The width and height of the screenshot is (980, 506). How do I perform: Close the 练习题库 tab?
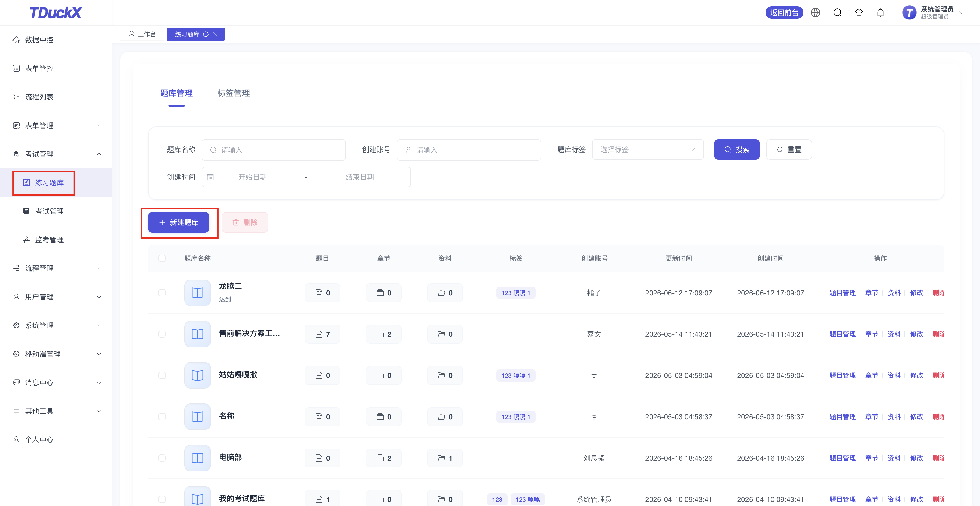coord(215,34)
